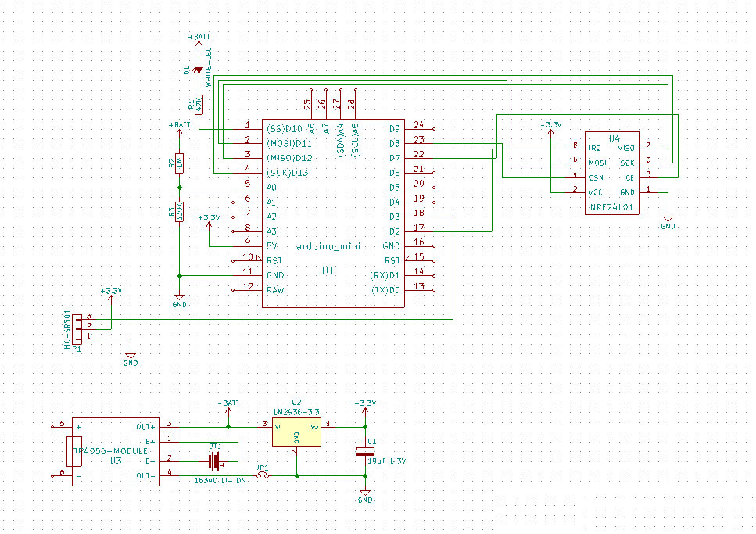Click the D9 pin label

[x=394, y=129]
